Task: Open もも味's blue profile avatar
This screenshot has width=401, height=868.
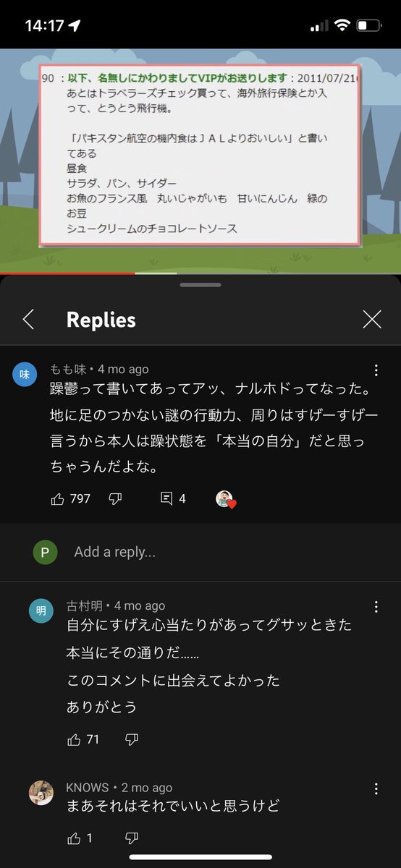Action: 25,375
